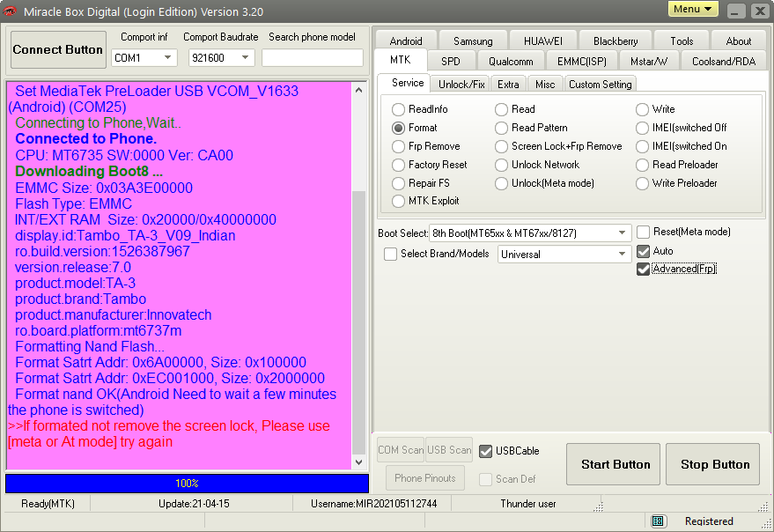Enable the Reset(Meta mode) checkbox

click(643, 233)
